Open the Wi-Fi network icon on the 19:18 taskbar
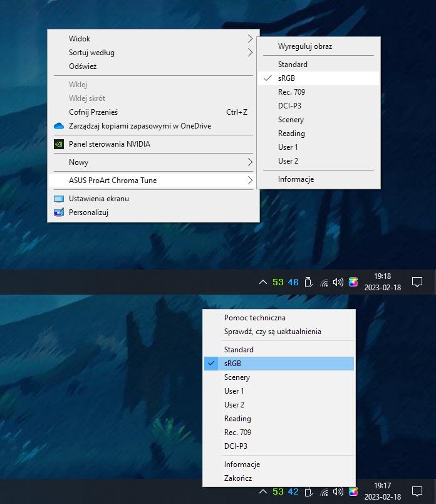Viewport: 436px width, 504px height. pos(324,283)
